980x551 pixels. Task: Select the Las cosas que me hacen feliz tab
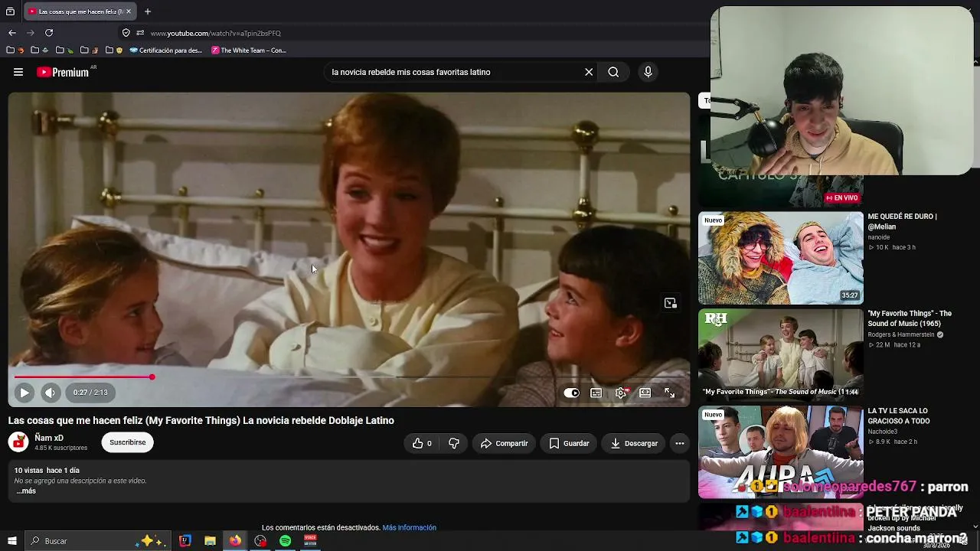pyautogui.click(x=80, y=11)
